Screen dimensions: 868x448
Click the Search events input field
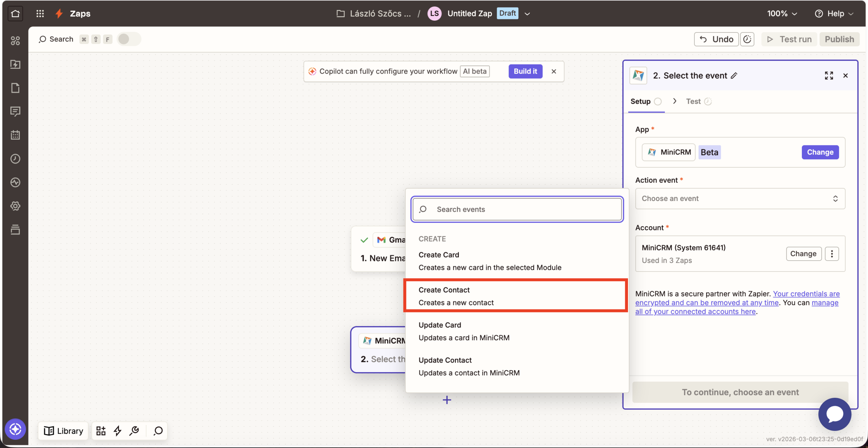tap(517, 209)
